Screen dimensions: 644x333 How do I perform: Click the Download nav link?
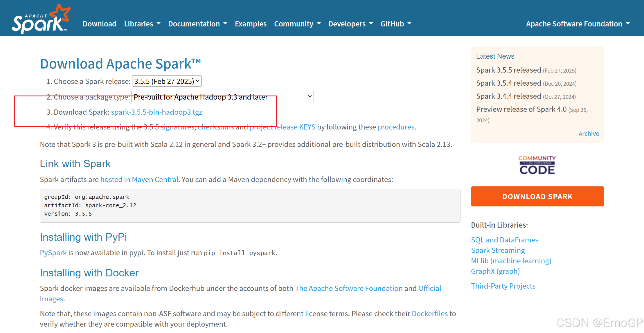(x=99, y=24)
